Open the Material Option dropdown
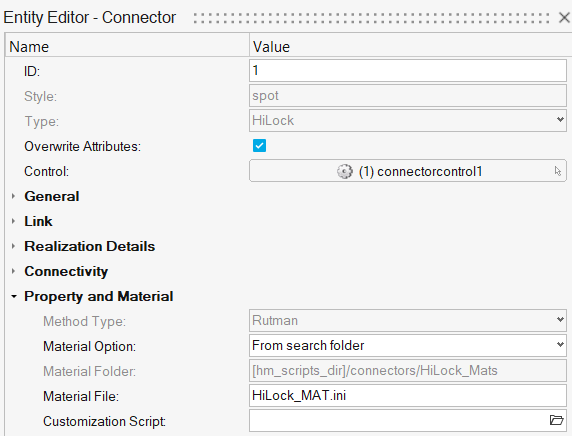 (407, 346)
